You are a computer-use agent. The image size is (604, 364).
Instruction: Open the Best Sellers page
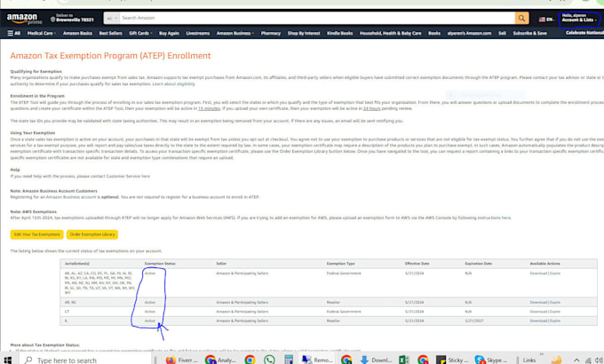[x=110, y=33]
